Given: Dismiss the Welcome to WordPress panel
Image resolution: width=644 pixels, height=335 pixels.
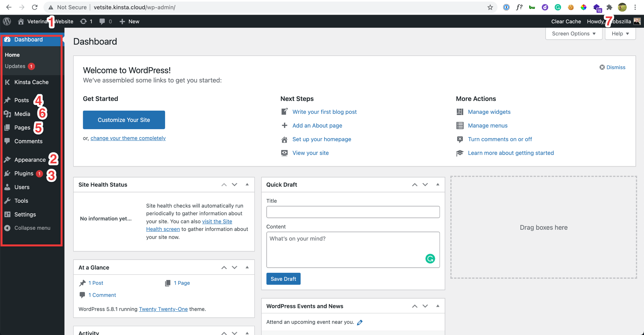Looking at the screenshot, I should point(612,67).
